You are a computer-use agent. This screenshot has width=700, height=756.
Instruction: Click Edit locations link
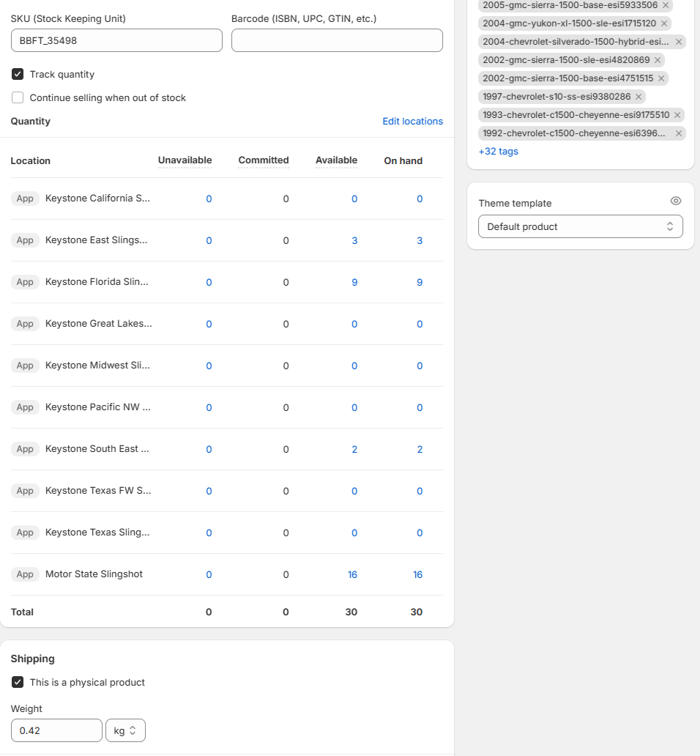coord(412,122)
